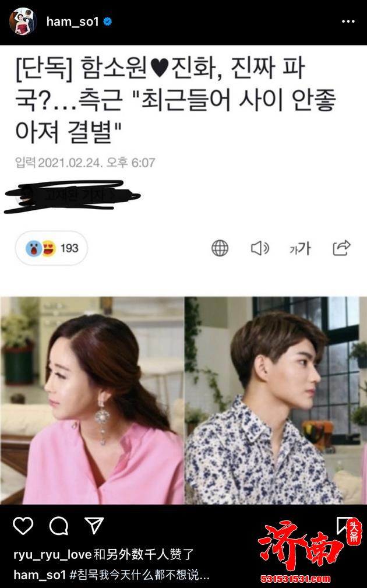This screenshot has height=588, width=367.
Task: Click ham_so1 username in header
Action: tap(72, 22)
